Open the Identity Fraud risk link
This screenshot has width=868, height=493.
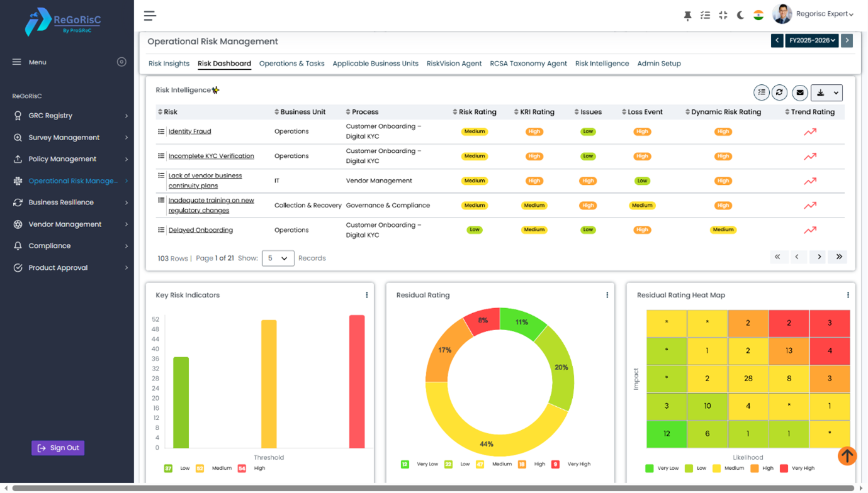(x=189, y=131)
